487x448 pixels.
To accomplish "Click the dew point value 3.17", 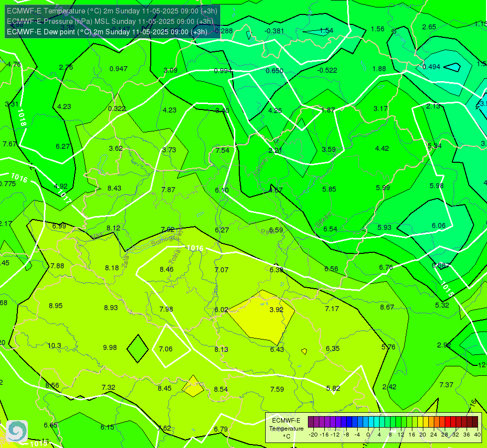I will pyautogui.click(x=381, y=109).
